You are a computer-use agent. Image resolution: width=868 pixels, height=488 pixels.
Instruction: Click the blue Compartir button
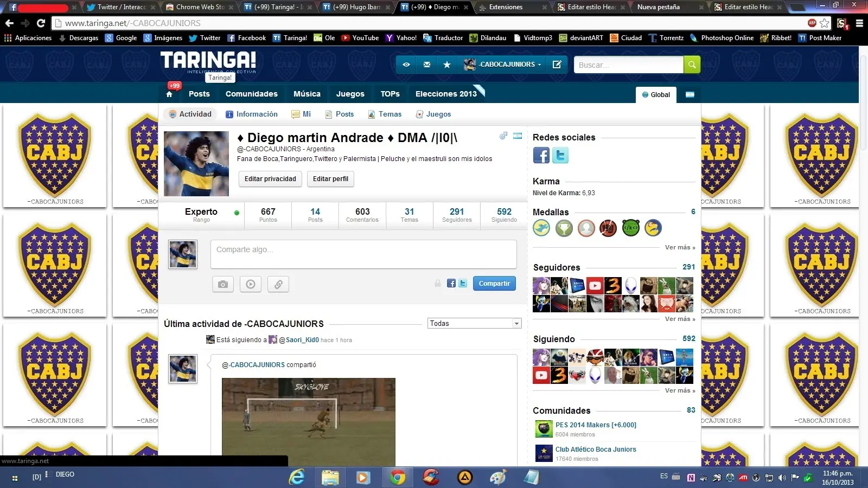click(494, 284)
